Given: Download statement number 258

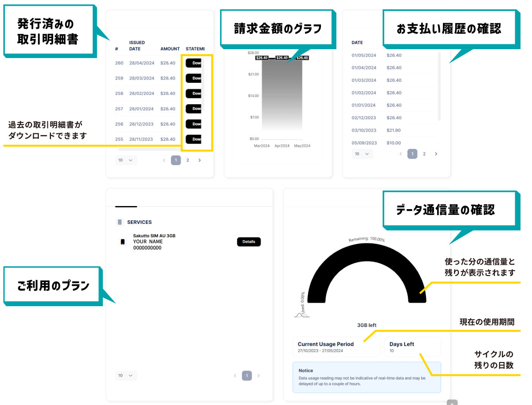Looking at the screenshot, I should 194,93.
